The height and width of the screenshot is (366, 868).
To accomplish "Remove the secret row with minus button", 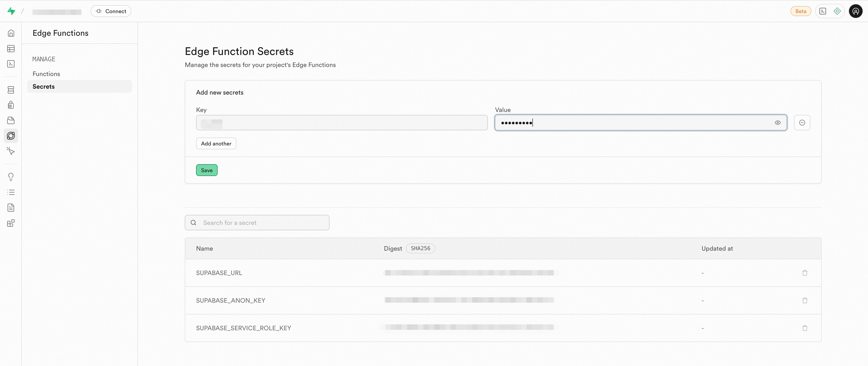I will (802, 123).
